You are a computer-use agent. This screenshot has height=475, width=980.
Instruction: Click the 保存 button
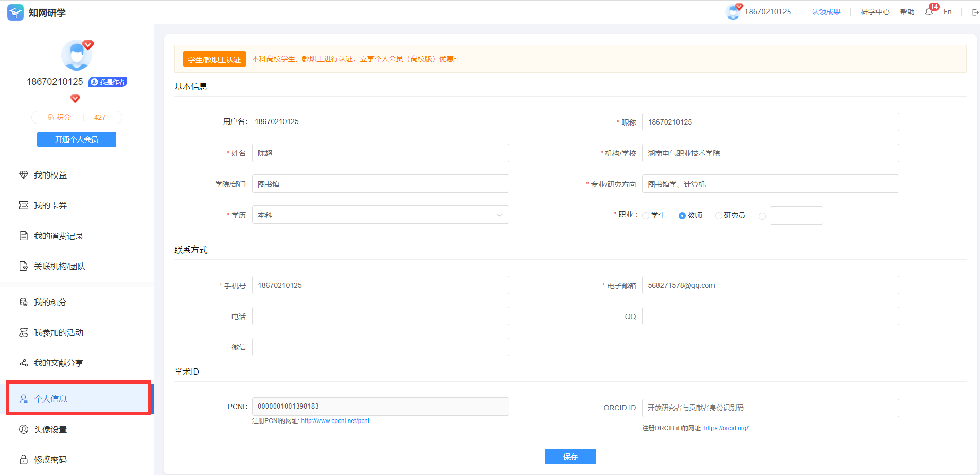tap(571, 456)
